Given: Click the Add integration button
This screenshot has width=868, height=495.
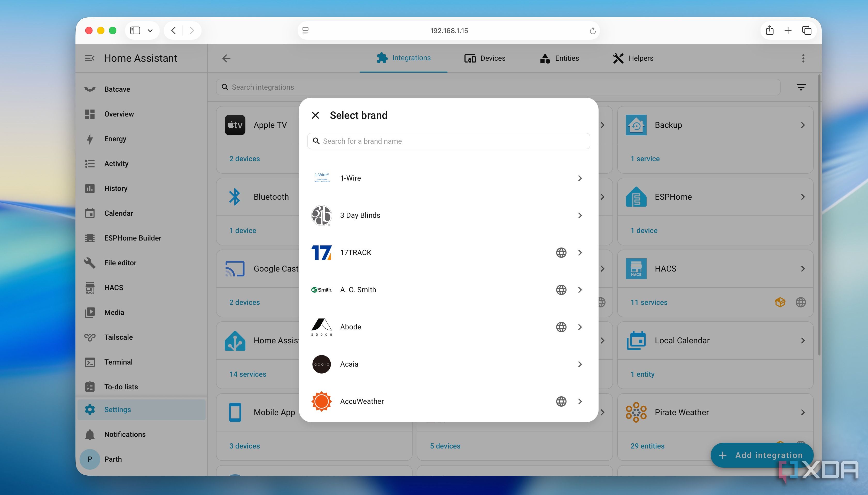Looking at the screenshot, I should click(x=762, y=455).
